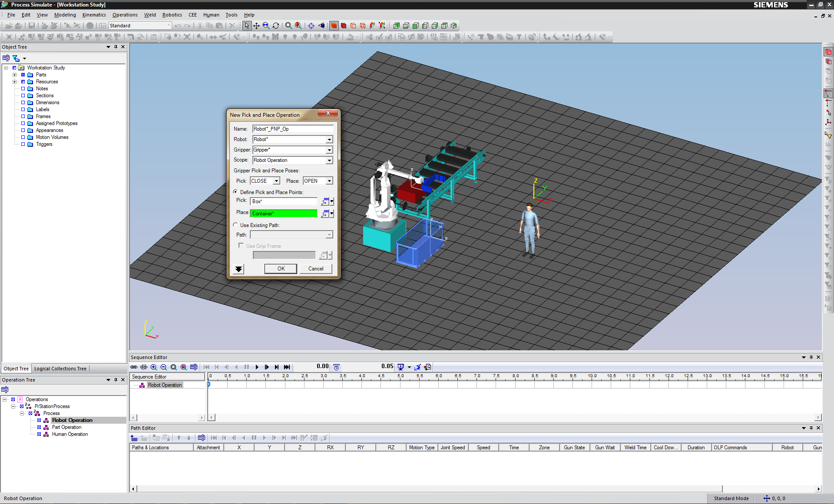This screenshot has width=834, height=504.
Task: Click the Zoom to Fit magnifier
Action: (x=288, y=26)
